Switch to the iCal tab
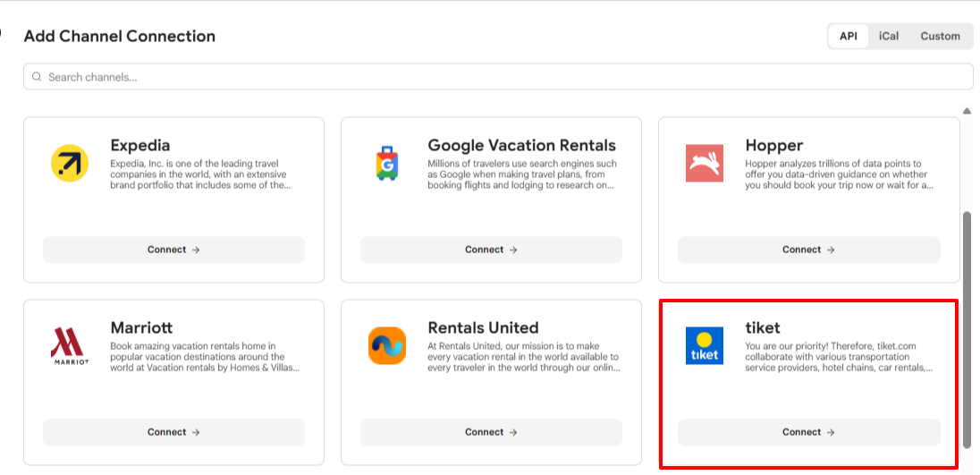The height and width of the screenshot is (475, 980). [x=889, y=37]
